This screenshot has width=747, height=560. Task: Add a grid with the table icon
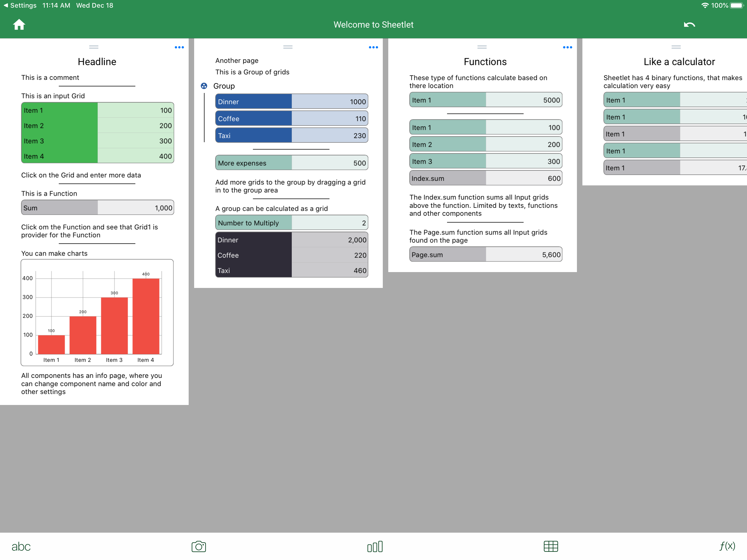tap(550, 546)
